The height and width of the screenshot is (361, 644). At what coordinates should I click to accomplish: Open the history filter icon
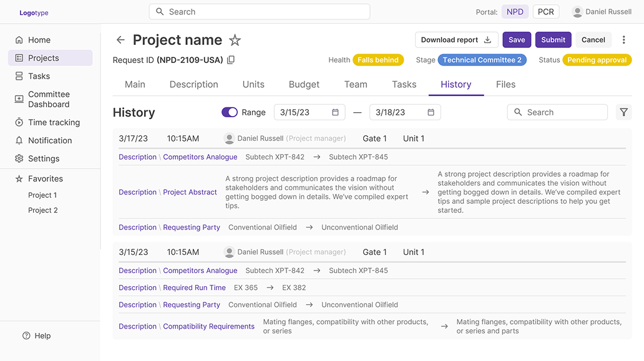click(623, 112)
